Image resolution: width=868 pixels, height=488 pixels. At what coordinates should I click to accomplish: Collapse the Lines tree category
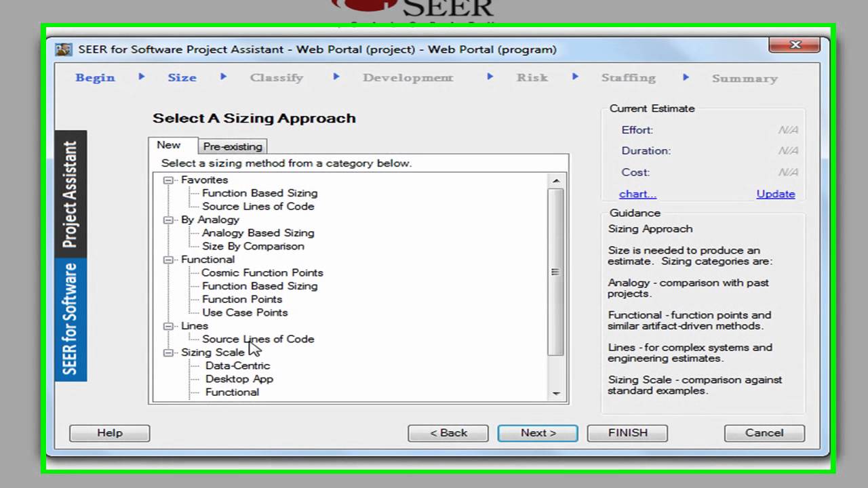tap(168, 326)
